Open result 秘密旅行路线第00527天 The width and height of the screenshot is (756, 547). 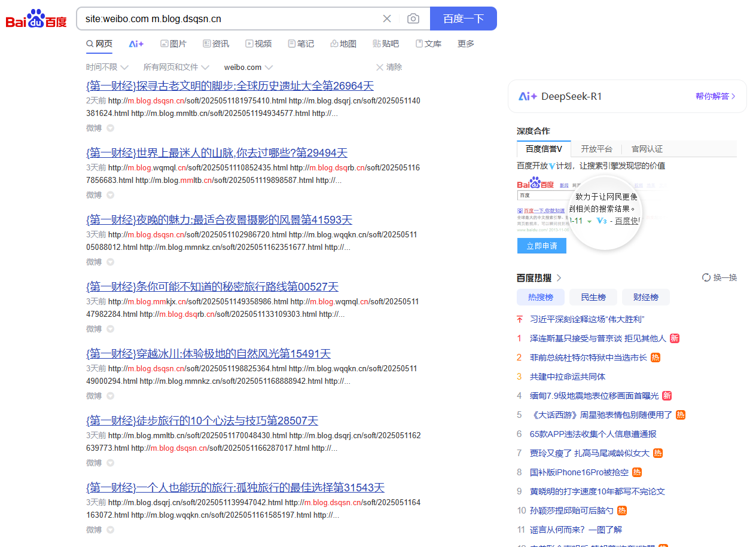click(x=212, y=286)
